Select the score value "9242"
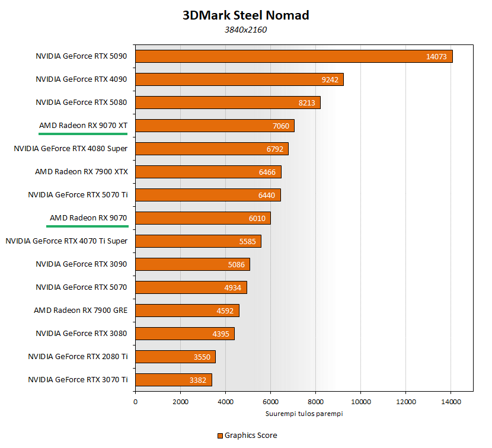Image resolution: width=492 pixels, height=448 pixels. [x=330, y=79]
